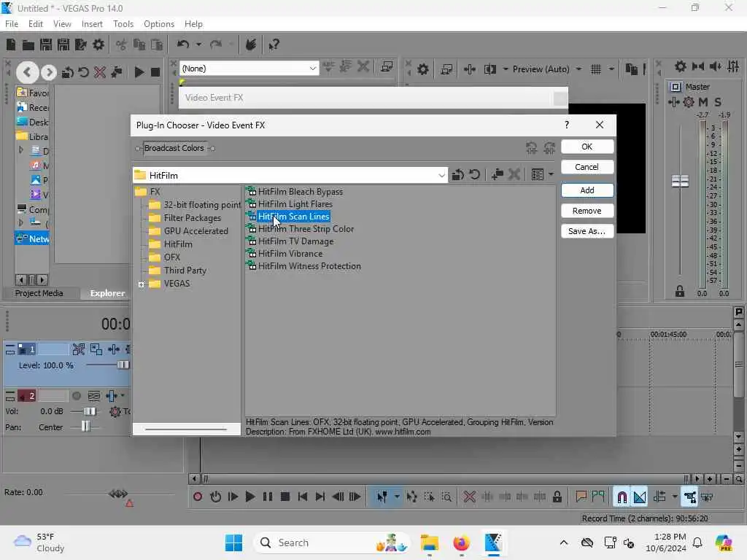Open video preview settings gear icon

pyautogui.click(x=422, y=69)
